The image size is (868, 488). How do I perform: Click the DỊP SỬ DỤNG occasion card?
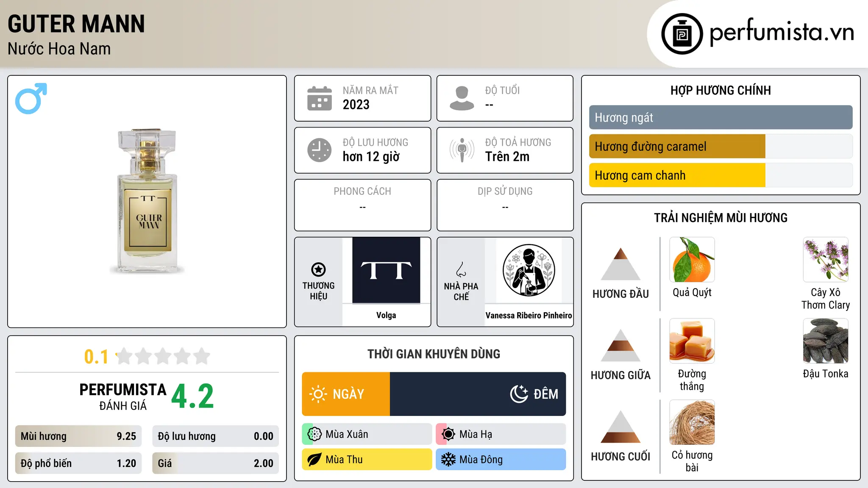pos(505,205)
